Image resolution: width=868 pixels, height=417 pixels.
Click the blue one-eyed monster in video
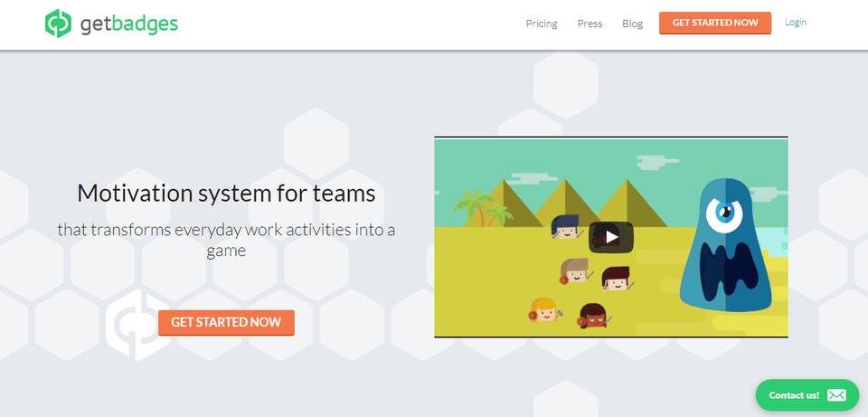pos(725,244)
